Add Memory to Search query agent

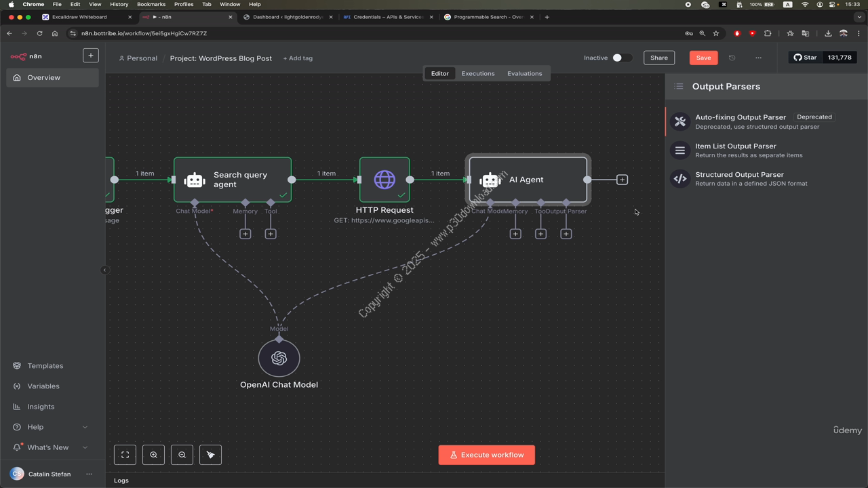[245, 234]
